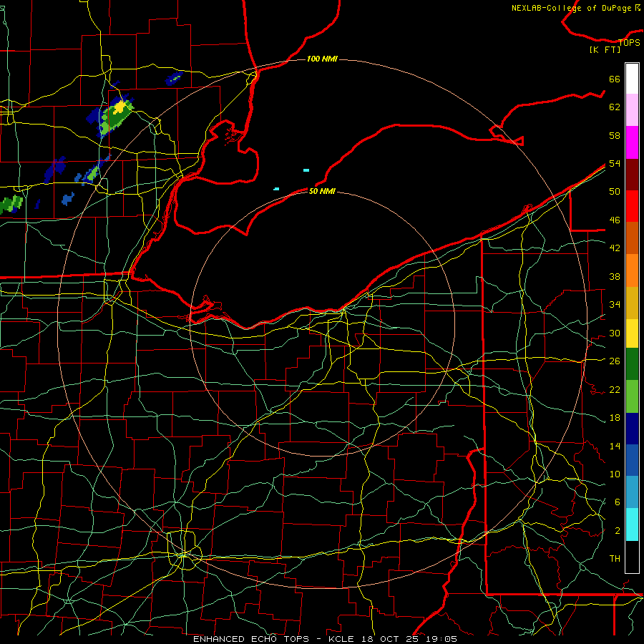Select the '26' legend value
The image size is (644, 644).
(615, 361)
